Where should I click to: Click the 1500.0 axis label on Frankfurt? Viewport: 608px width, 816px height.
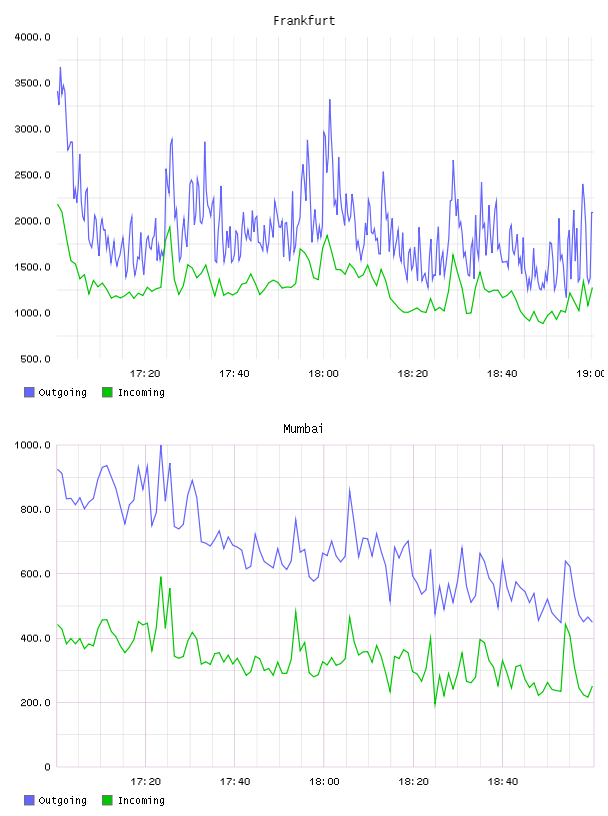click(32, 267)
